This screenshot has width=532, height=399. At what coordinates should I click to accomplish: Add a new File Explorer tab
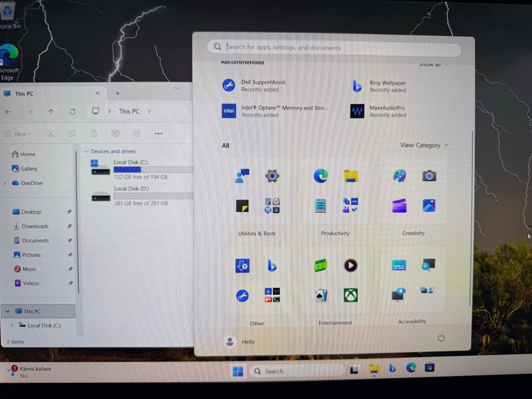(x=117, y=93)
